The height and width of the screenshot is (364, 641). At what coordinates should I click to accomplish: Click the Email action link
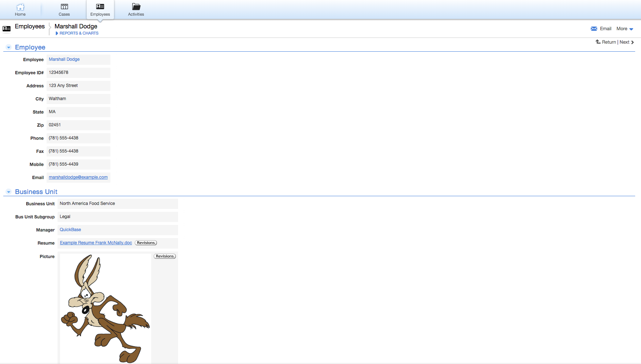606,29
